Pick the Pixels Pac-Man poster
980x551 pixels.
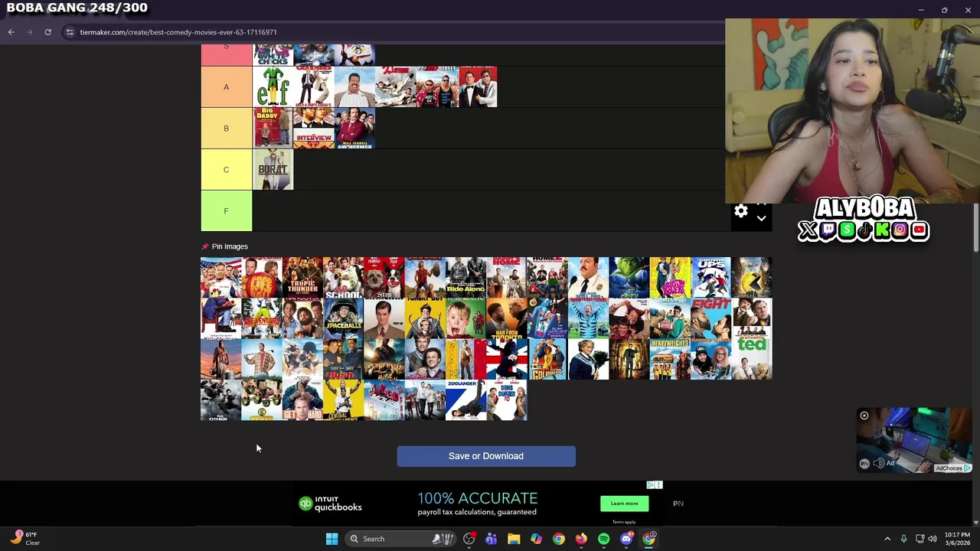click(752, 277)
